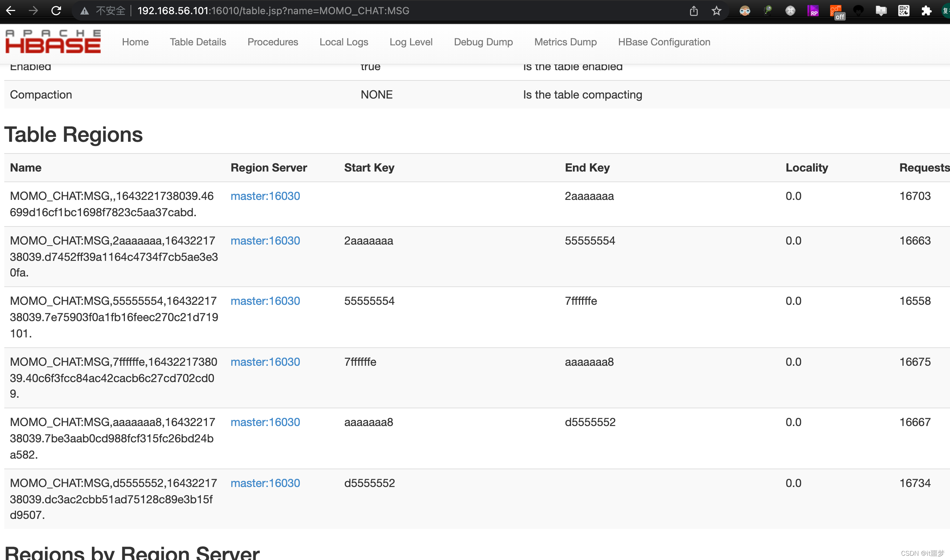Open the gray command-symbol extension icon
The height and width of the screenshot is (560, 950).
(x=790, y=11)
